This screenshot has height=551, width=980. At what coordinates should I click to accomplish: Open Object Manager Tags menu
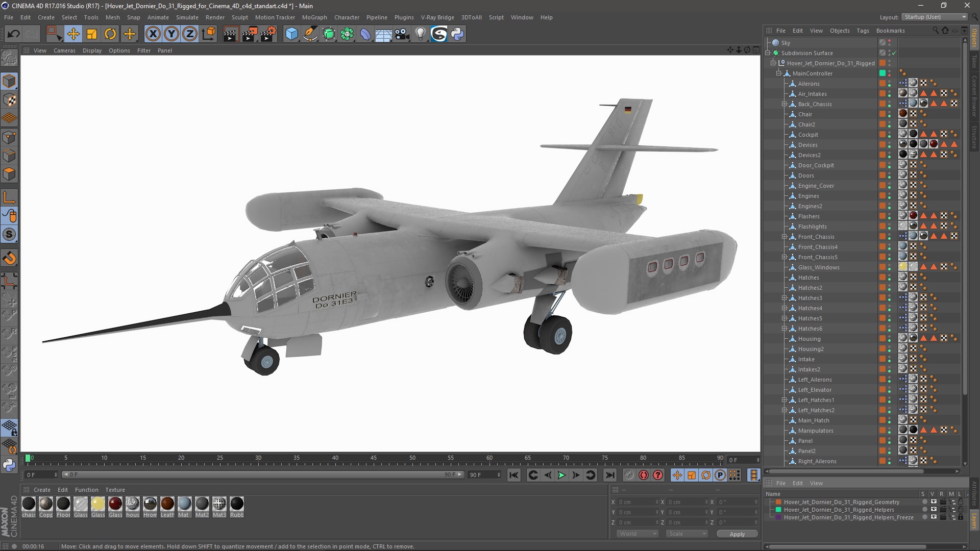pyautogui.click(x=863, y=31)
